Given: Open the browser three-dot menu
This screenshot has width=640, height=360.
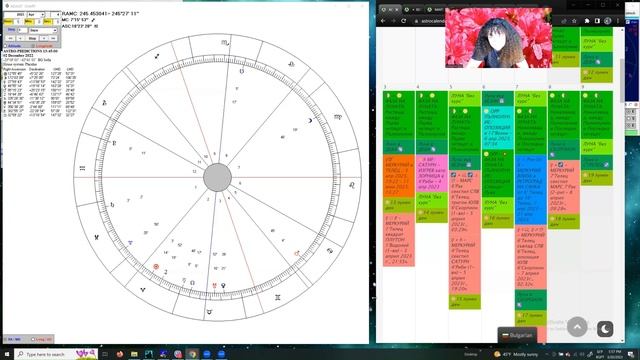Looking at the screenshot, I should pos(618,20).
